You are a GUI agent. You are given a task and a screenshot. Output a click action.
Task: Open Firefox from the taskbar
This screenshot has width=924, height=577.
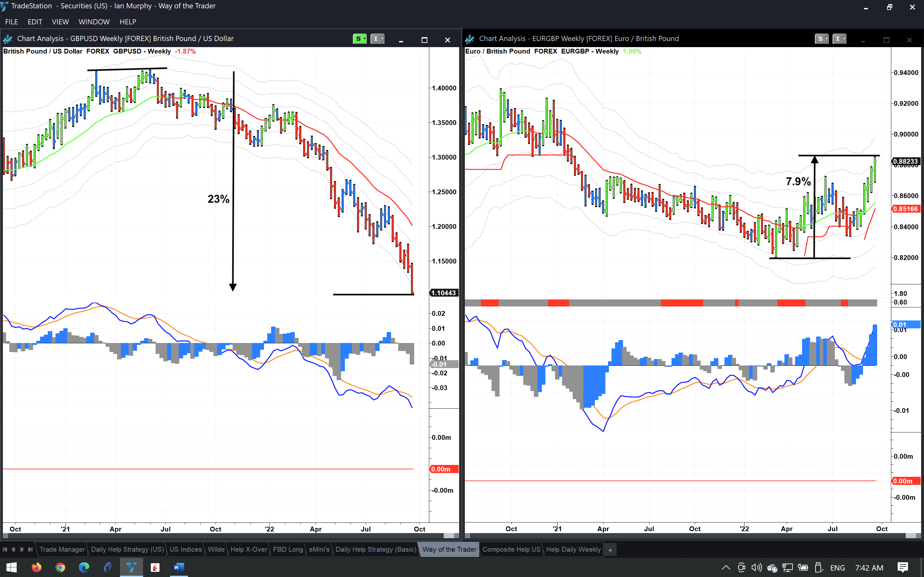pyautogui.click(x=36, y=567)
